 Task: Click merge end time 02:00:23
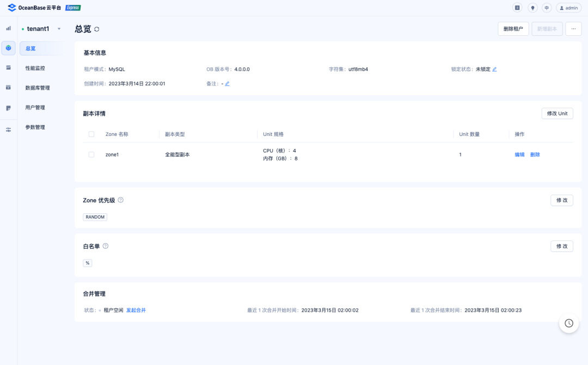pyautogui.click(x=493, y=310)
